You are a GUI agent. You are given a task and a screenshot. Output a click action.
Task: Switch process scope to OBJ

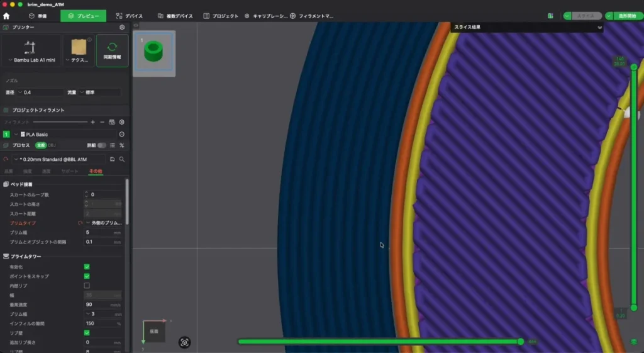(52, 145)
